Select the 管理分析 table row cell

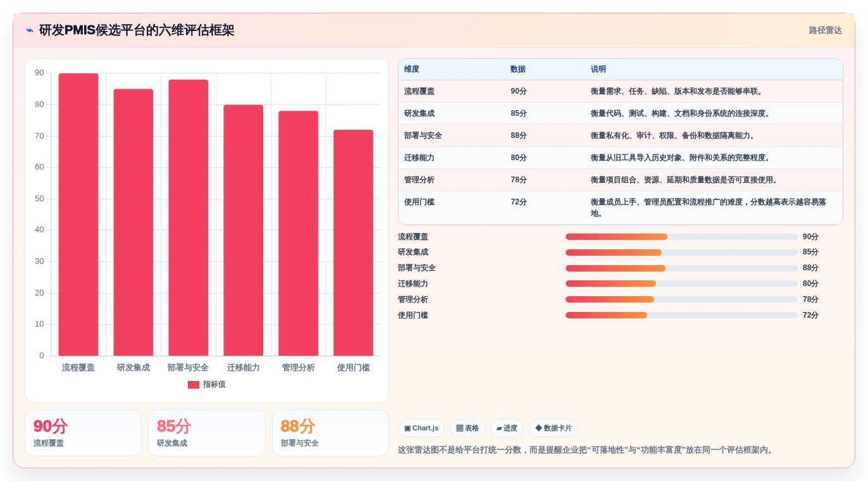click(419, 180)
